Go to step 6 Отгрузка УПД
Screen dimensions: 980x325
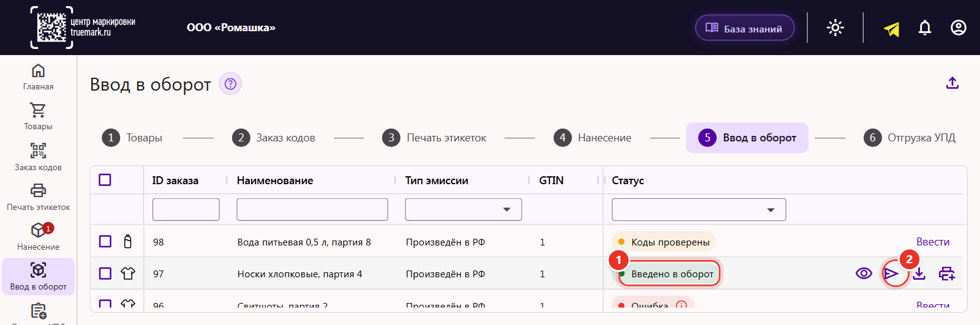click(910, 138)
